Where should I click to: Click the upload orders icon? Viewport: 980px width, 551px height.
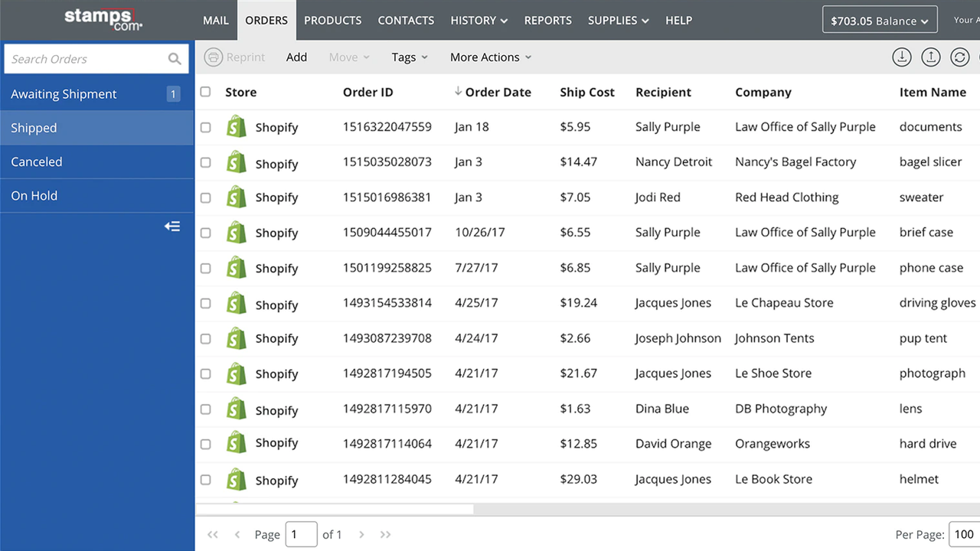coord(930,57)
